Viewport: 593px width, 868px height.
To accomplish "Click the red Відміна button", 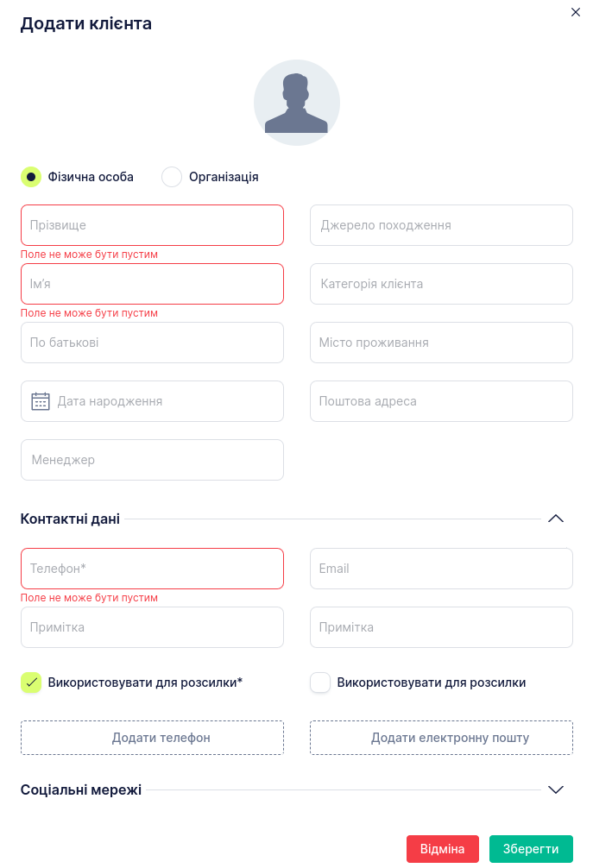I will [x=442, y=849].
